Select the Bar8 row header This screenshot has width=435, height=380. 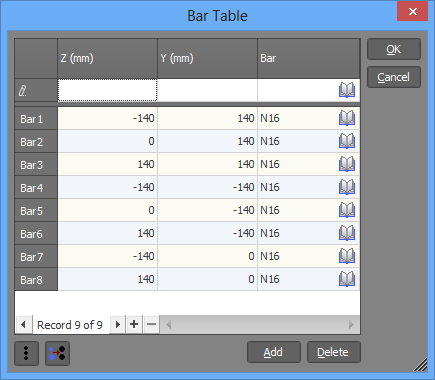[36, 280]
